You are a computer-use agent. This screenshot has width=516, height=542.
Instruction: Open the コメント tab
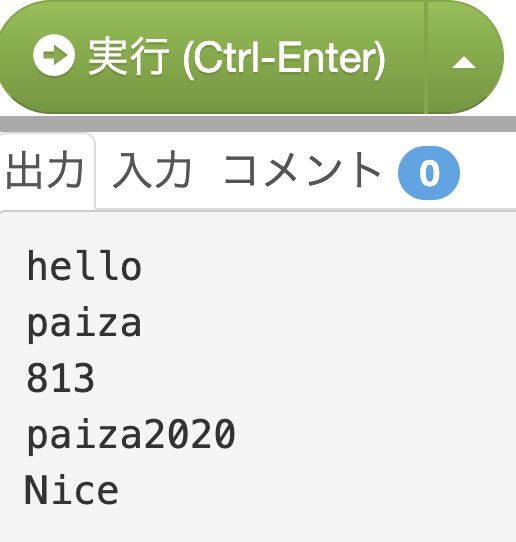(x=303, y=171)
